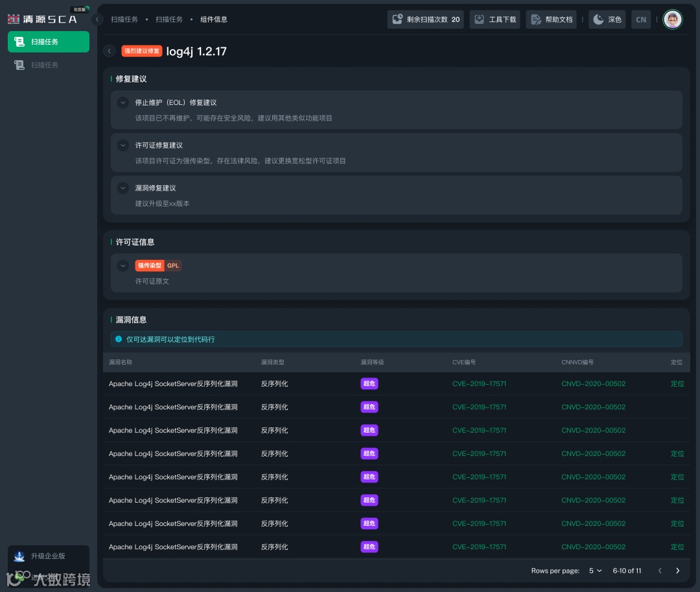Collapse the 停止维护 (EOL) 修复建议 item
The image size is (700, 592).
coord(122,102)
